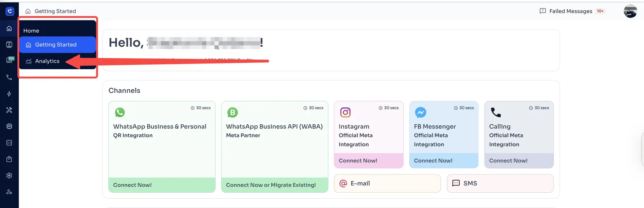This screenshot has width=644, height=208.
Task: Select the E-mail channel card
Action: [387, 183]
